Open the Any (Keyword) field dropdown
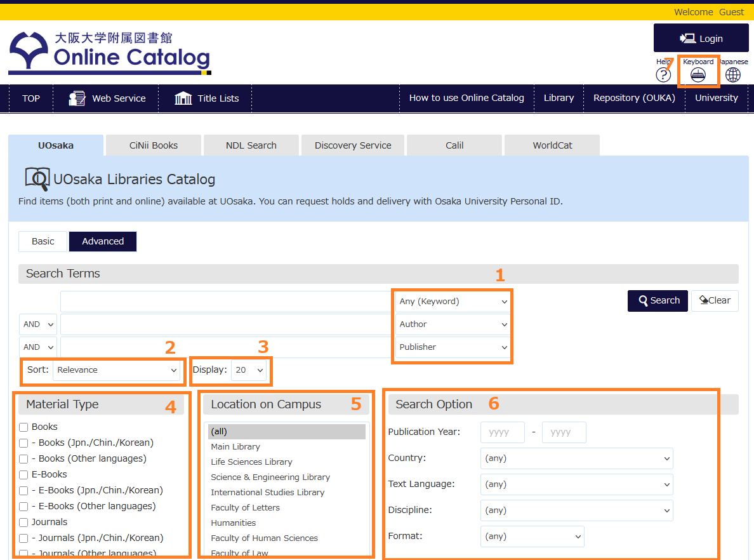The height and width of the screenshot is (560, 754). [x=453, y=302]
